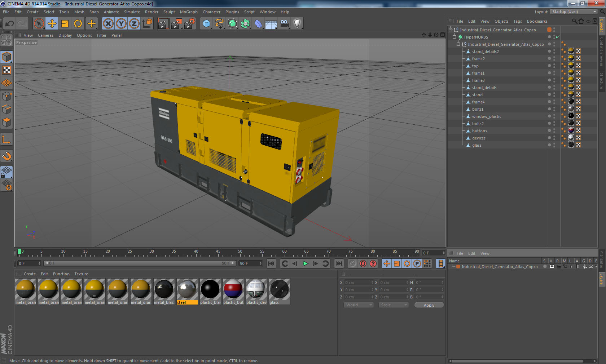Image resolution: width=606 pixels, height=364 pixels.
Task: Activate the Rotate tool in top toolbar
Action: coord(78,24)
